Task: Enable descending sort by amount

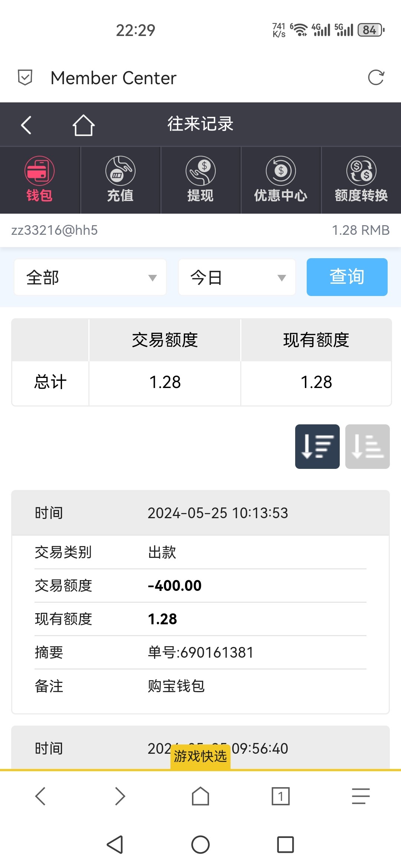Action: click(x=317, y=447)
